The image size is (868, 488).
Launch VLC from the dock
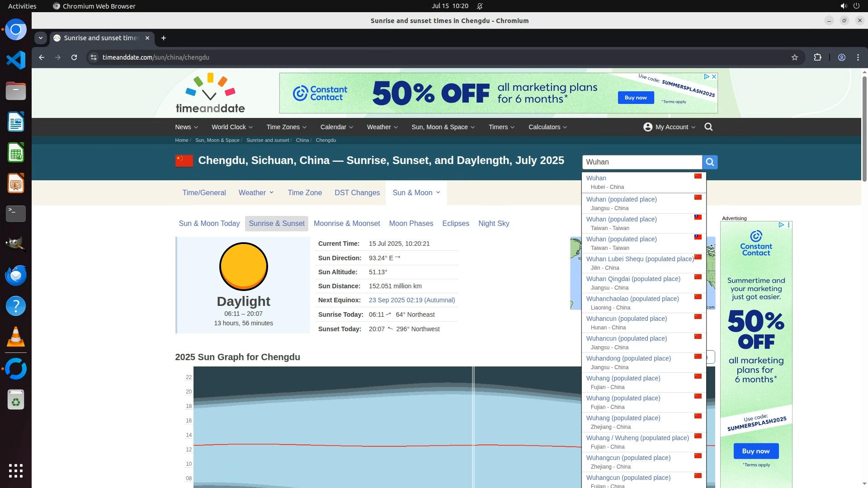click(16, 337)
